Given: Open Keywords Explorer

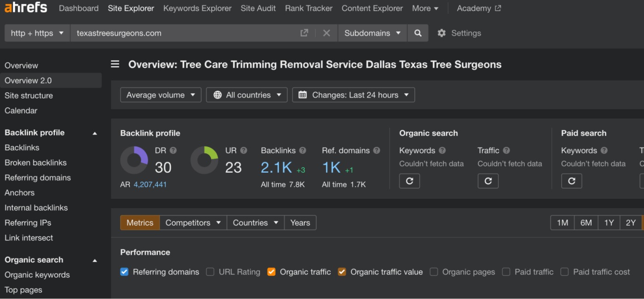Looking at the screenshot, I should [x=197, y=8].
